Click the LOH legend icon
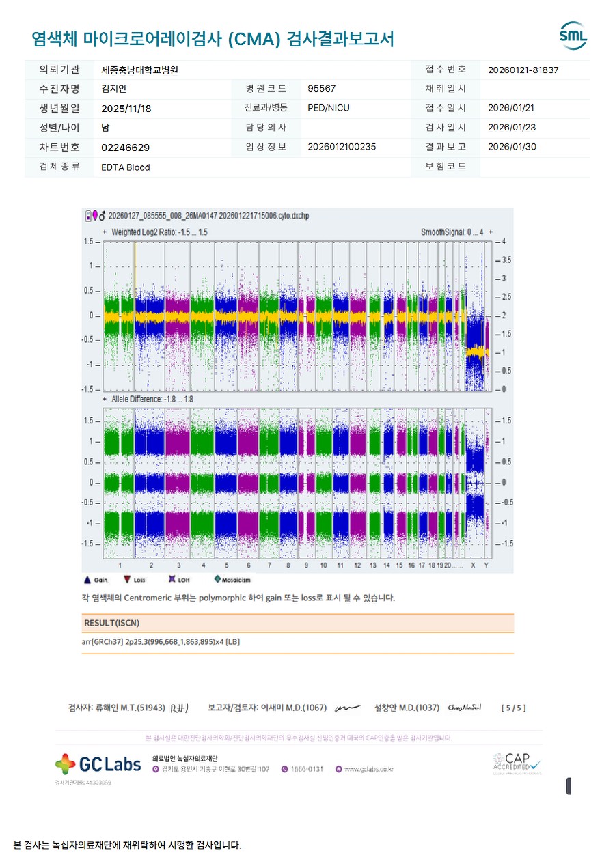 (x=172, y=579)
